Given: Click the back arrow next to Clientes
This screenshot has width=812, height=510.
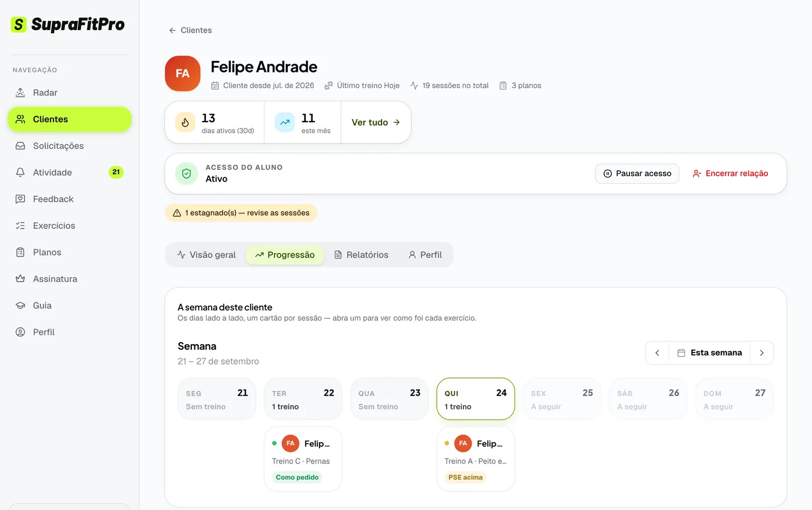Looking at the screenshot, I should pos(172,31).
